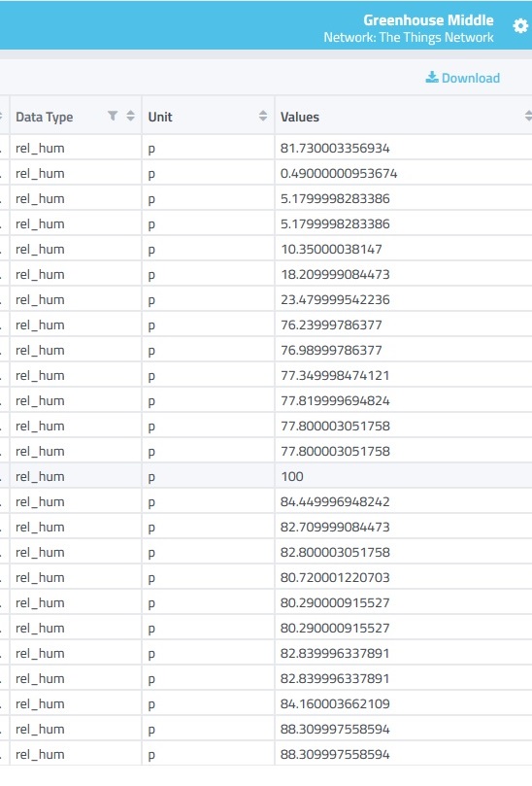This screenshot has height=786, width=532.
Task: Select the row with value 81.730003356934
Action: (266, 148)
